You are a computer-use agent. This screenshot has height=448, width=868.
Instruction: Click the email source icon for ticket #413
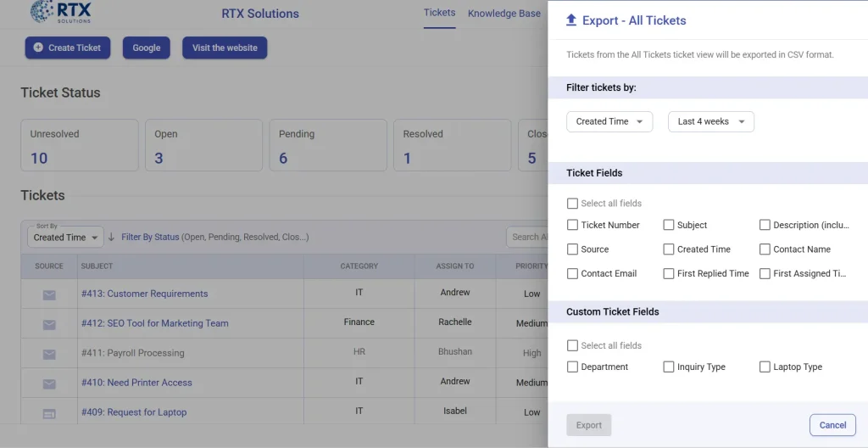point(49,295)
